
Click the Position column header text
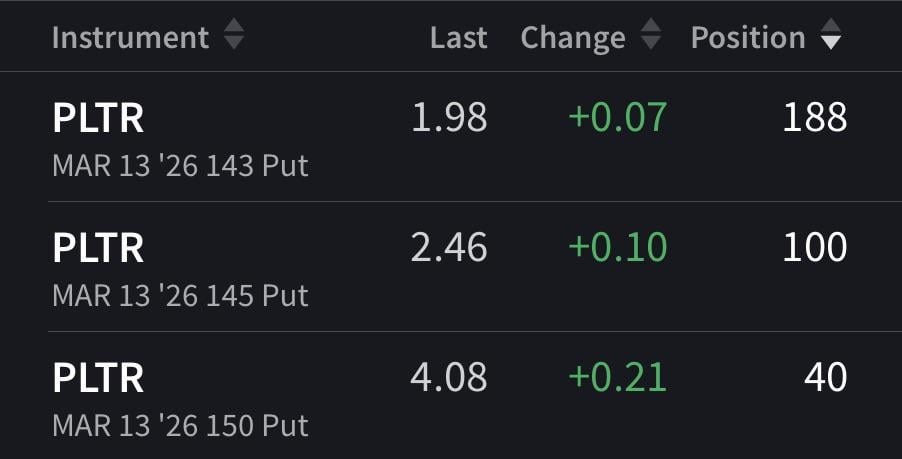(748, 37)
